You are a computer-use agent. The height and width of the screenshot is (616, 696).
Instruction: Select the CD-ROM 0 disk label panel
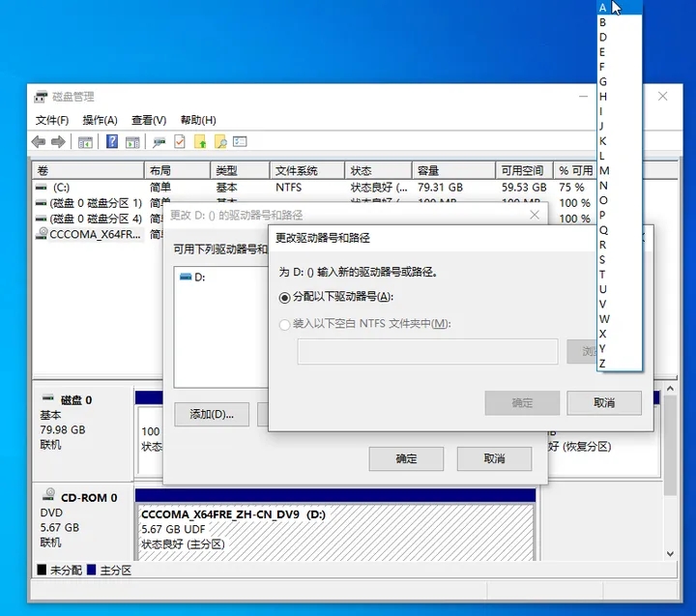click(x=82, y=520)
